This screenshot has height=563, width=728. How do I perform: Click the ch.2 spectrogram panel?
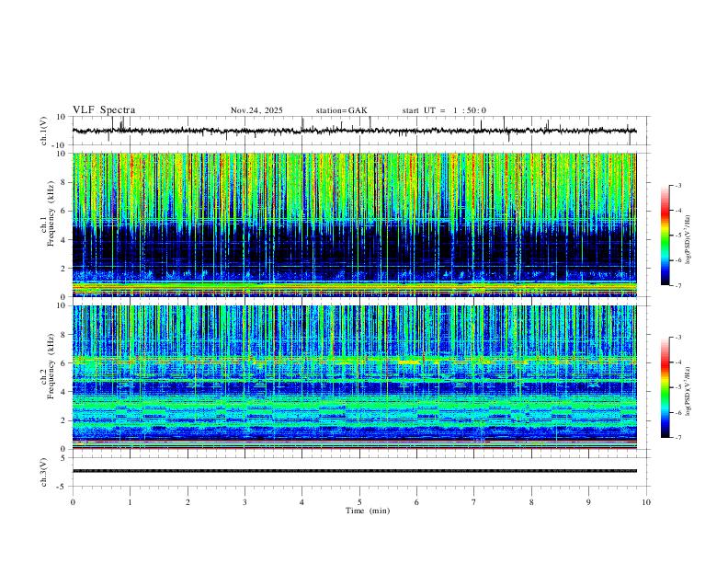click(354, 377)
